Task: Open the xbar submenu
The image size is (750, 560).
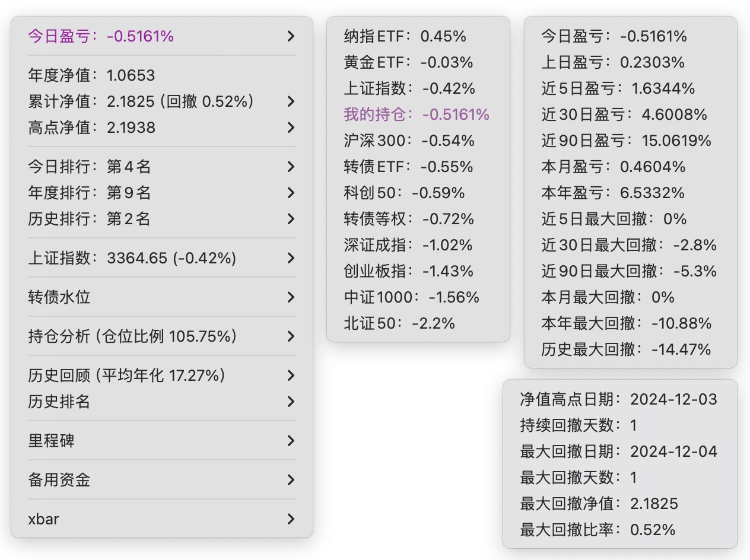Action: [x=44, y=519]
